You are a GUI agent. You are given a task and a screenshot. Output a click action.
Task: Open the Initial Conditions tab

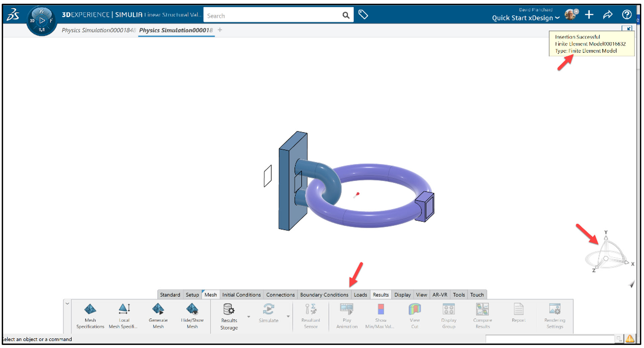click(241, 295)
